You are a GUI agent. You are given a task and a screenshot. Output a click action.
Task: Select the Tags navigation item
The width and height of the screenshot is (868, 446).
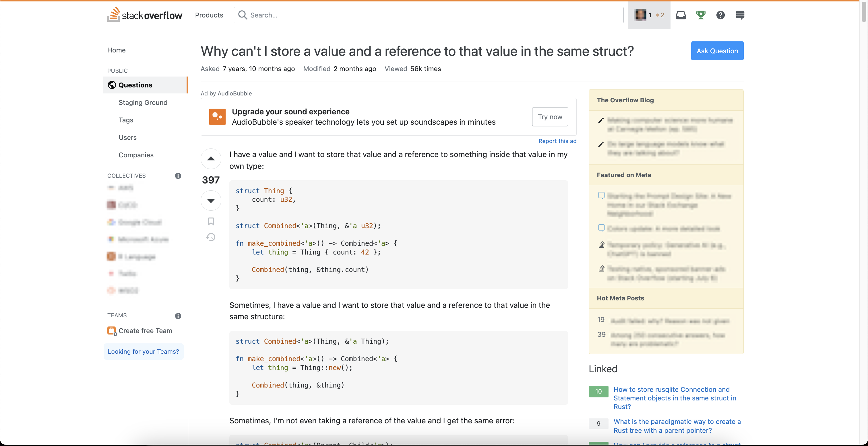tap(125, 120)
